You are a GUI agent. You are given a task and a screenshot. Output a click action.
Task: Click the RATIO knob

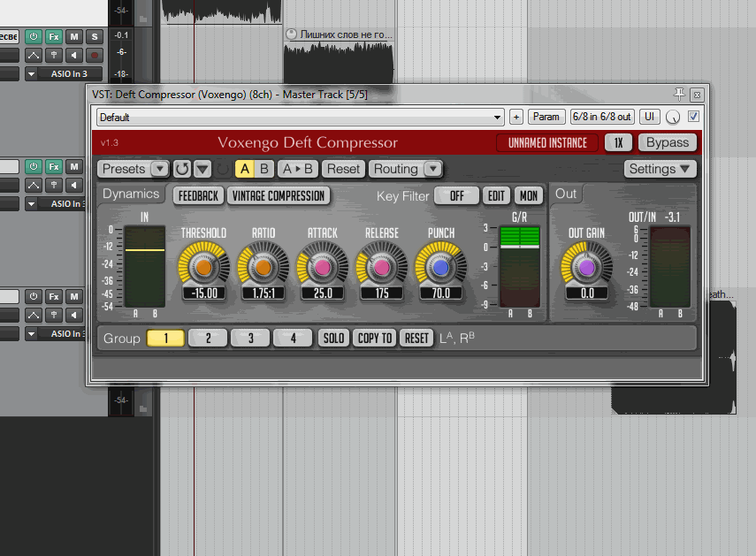coord(263,268)
